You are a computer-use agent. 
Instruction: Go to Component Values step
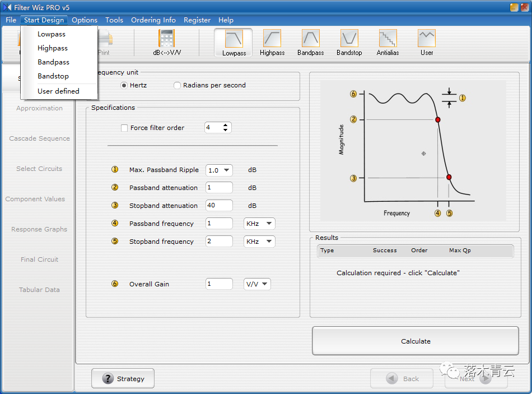[35, 199]
